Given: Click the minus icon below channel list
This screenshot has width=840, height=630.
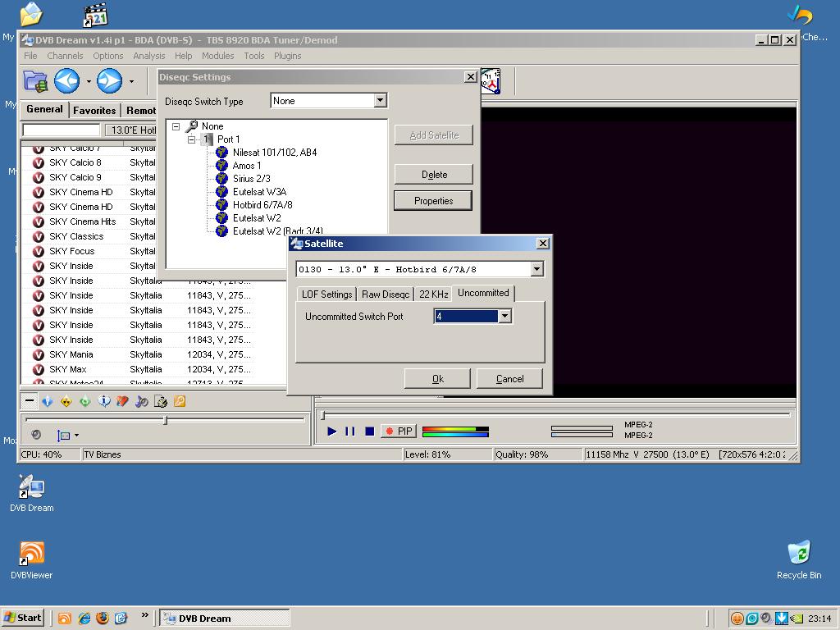Looking at the screenshot, I should click(x=30, y=400).
